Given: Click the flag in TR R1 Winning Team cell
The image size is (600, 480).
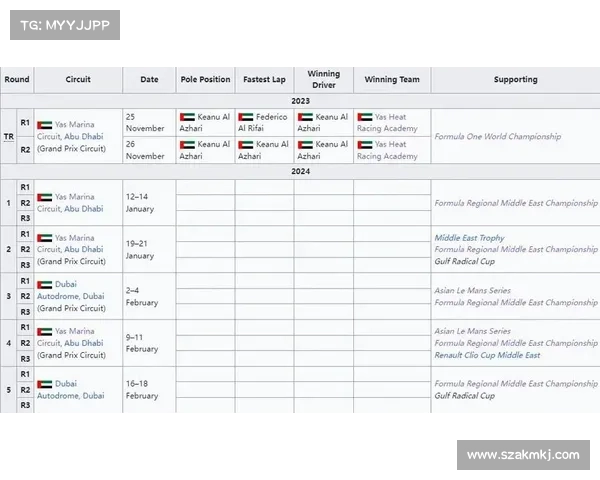Looking at the screenshot, I should (364, 117).
